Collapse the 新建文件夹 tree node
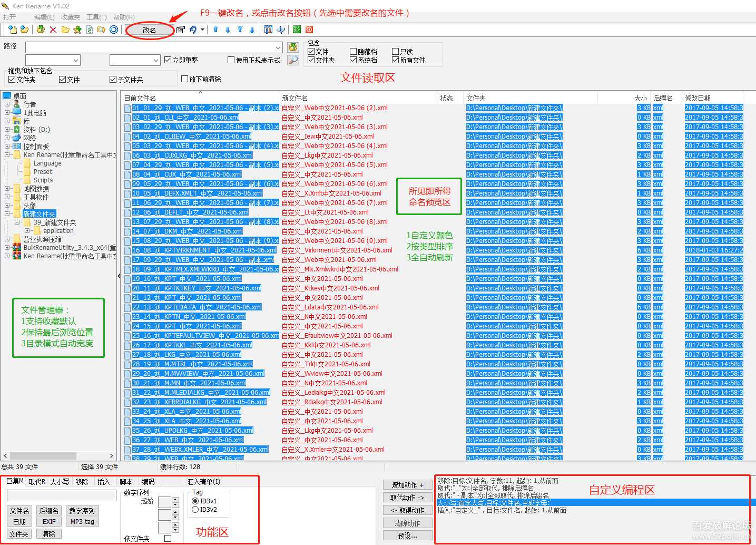This screenshot has height=545, width=756. coord(7,214)
